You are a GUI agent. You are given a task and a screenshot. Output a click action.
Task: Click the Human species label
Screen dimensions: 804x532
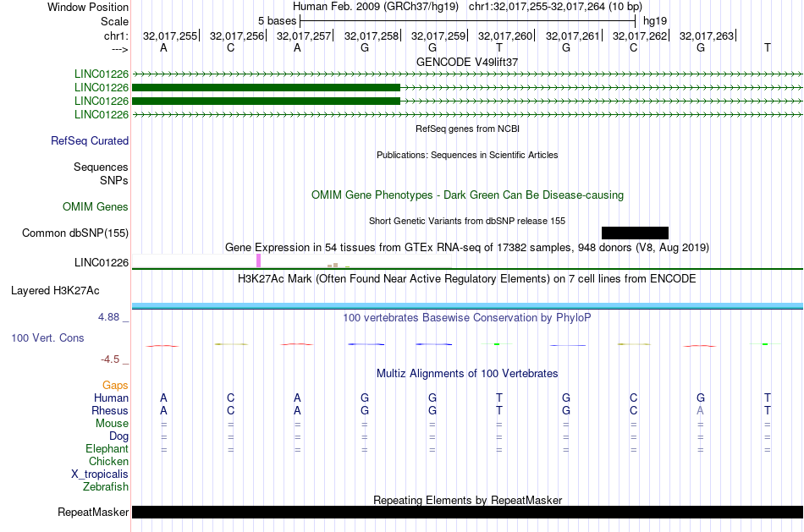coord(111,398)
